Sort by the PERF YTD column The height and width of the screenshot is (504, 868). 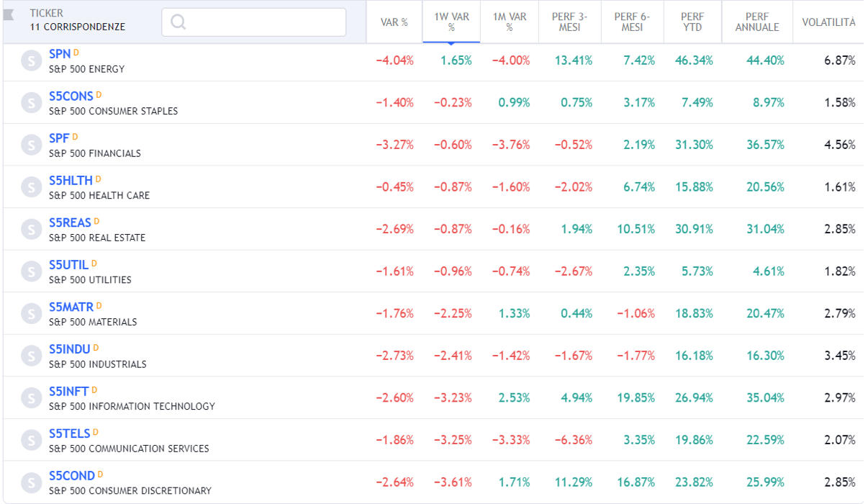point(692,22)
